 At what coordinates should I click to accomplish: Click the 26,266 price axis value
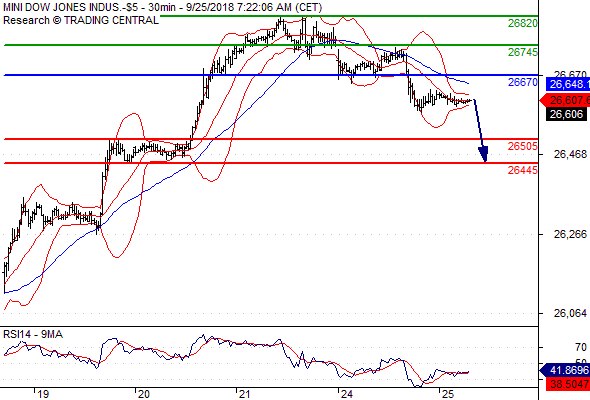coord(570,234)
